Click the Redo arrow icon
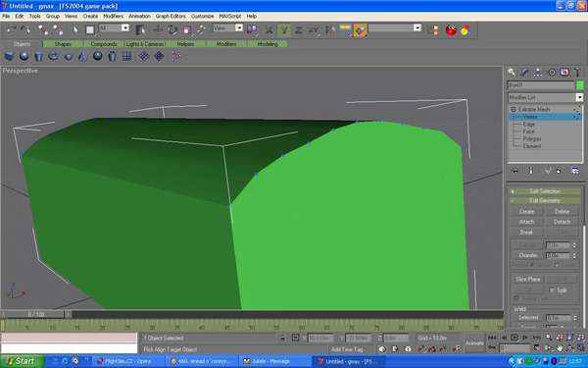This screenshot has width=588, height=368. pyautogui.click(x=25, y=29)
